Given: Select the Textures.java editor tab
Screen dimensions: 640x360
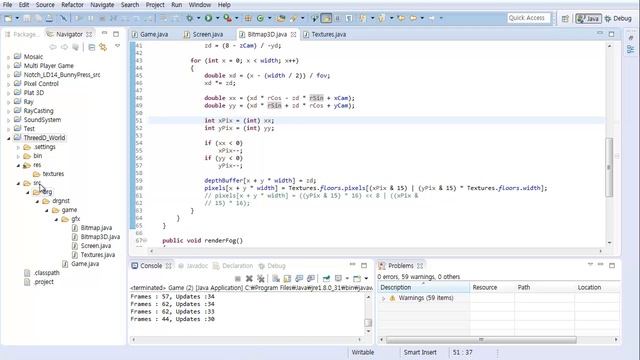Looking at the screenshot, I should coord(325,34).
